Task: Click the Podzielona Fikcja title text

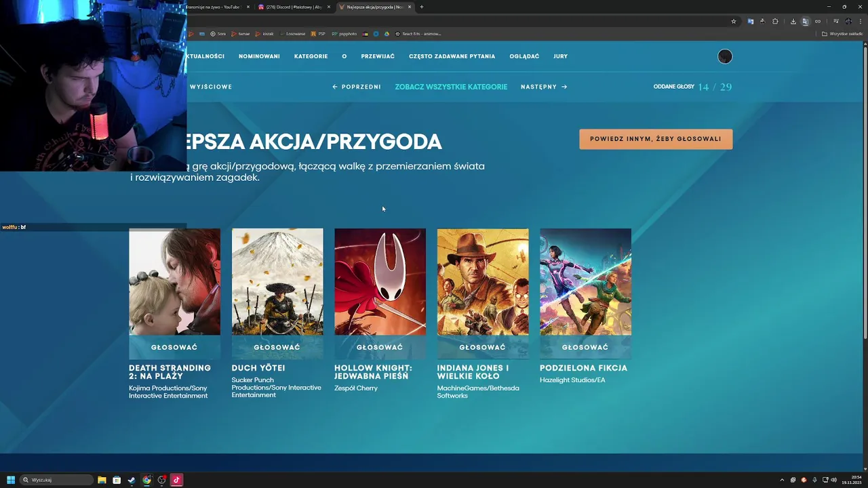Action: (x=583, y=368)
